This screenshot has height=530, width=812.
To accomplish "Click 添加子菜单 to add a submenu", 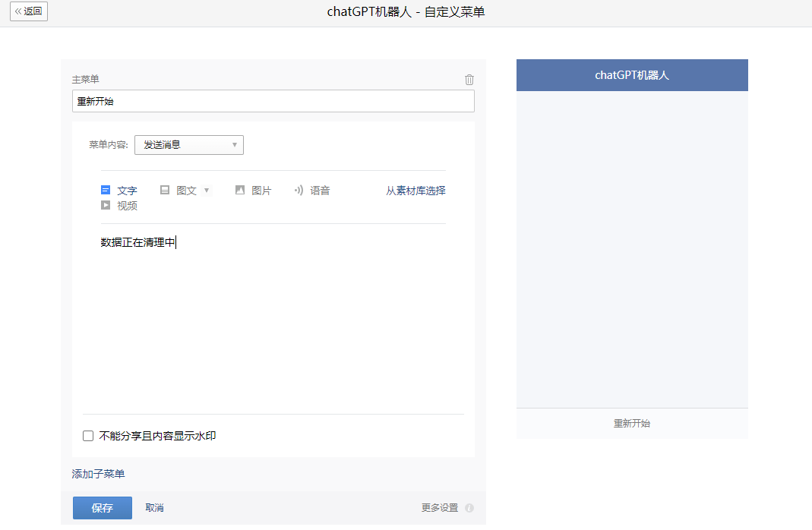I will pos(99,474).
